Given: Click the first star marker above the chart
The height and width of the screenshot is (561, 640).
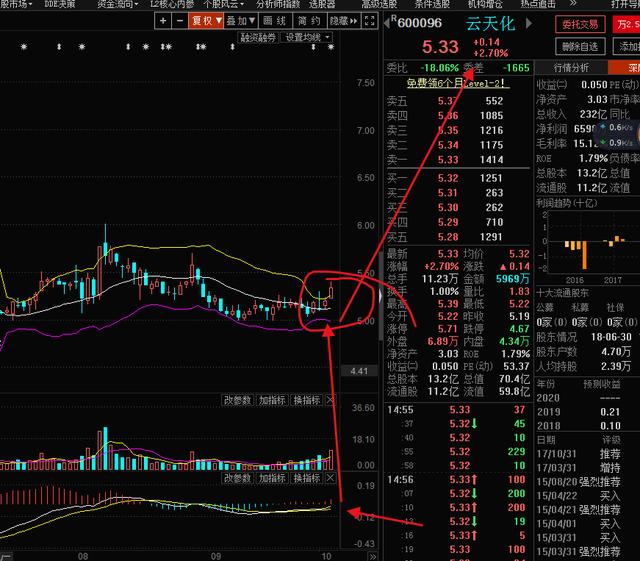Looking at the screenshot, I should click(x=24, y=47).
